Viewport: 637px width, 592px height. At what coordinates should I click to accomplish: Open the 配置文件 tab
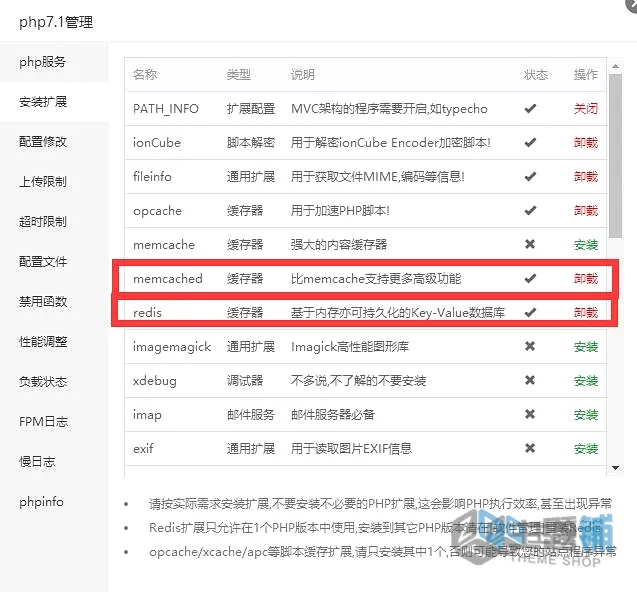pos(54,262)
